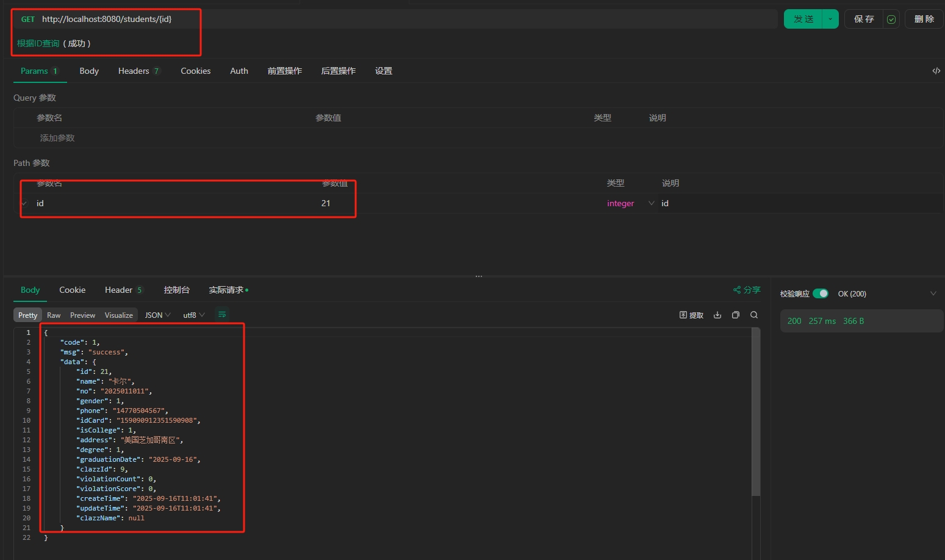Click the 发送 send button

(x=803, y=19)
